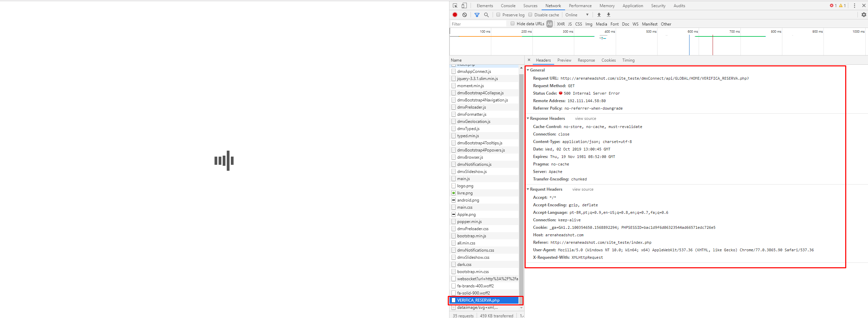Enable Preserve log checkbox
Screen dimensions: 868x318
point(498,15)
